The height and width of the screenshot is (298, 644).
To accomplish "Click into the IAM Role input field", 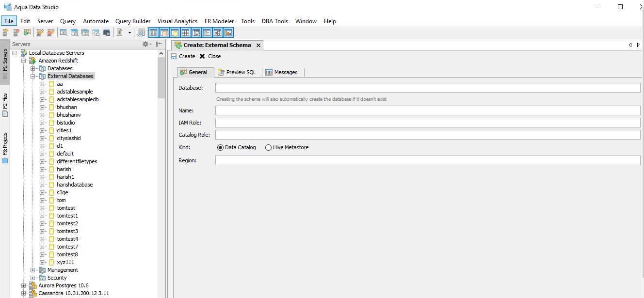I will [x=428, y=123].
